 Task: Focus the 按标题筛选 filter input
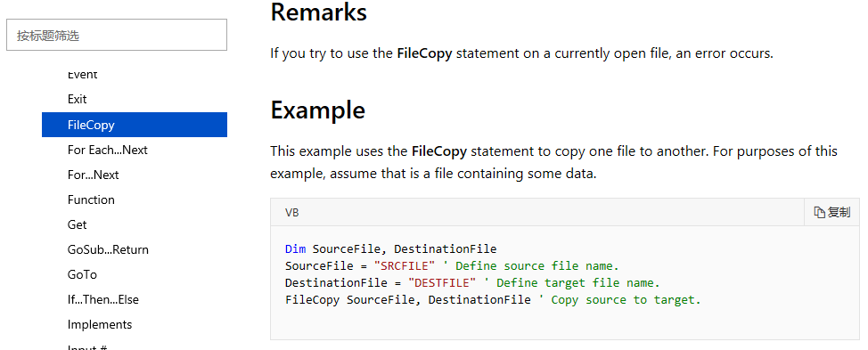(x=117, y=36)
